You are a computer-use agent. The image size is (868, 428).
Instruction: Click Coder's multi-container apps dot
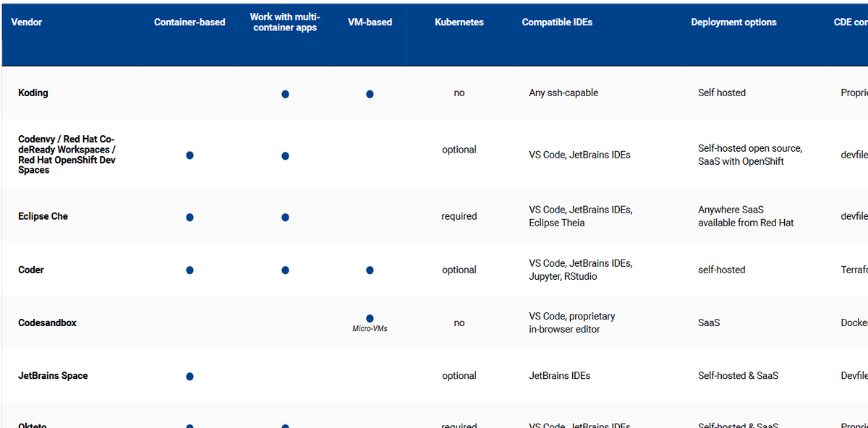coord(285,270)
